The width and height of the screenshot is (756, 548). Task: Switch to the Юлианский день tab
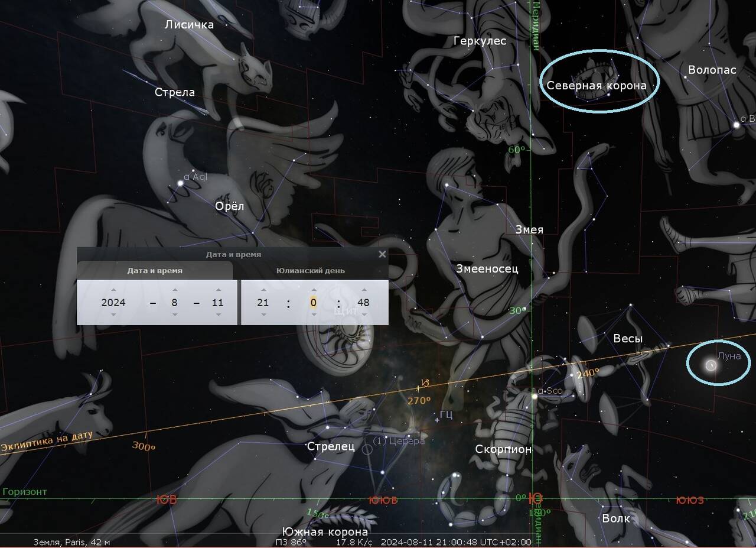[311, 271]
